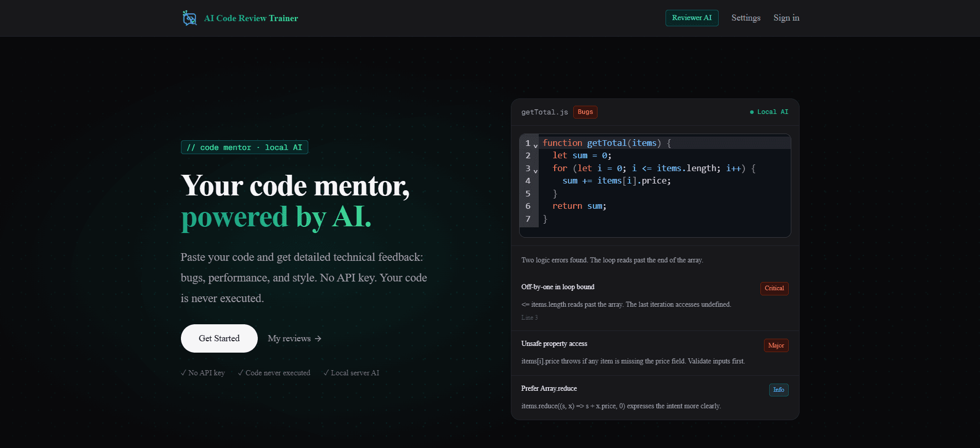Open My reviews link
This screenshot has width=980, height=448.
point(294,338)
